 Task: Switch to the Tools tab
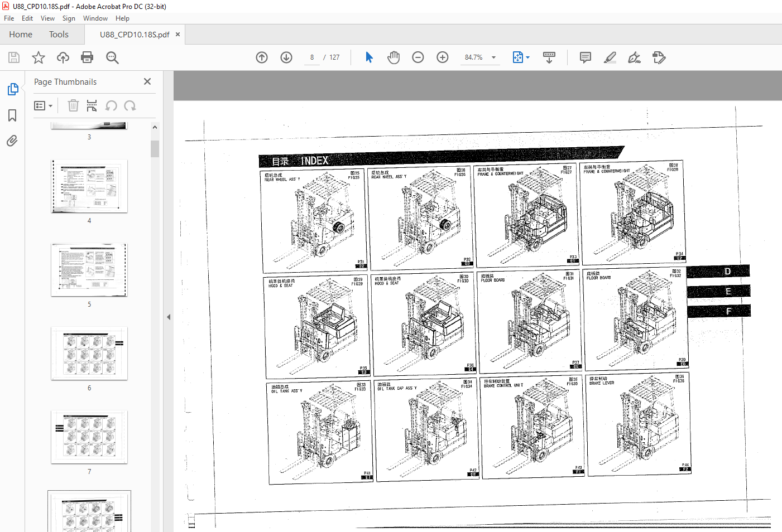click(59, 35)
